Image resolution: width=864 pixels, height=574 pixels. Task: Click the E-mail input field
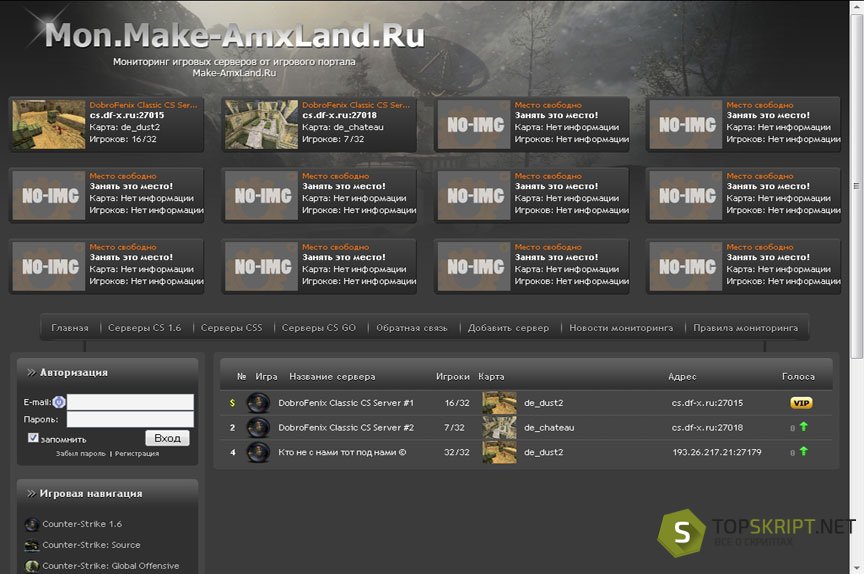click(130, 402)
